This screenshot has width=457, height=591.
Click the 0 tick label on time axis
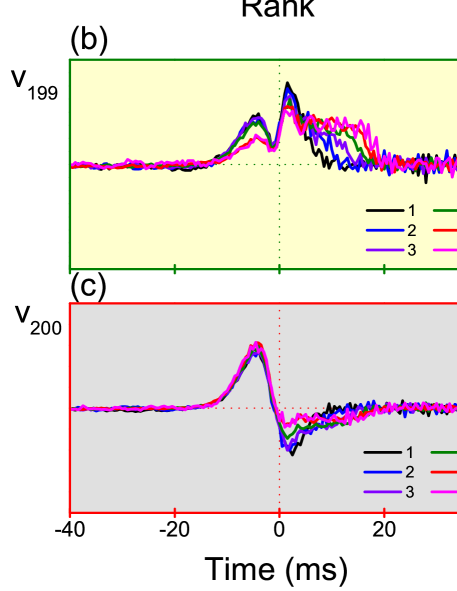(279, 530)
